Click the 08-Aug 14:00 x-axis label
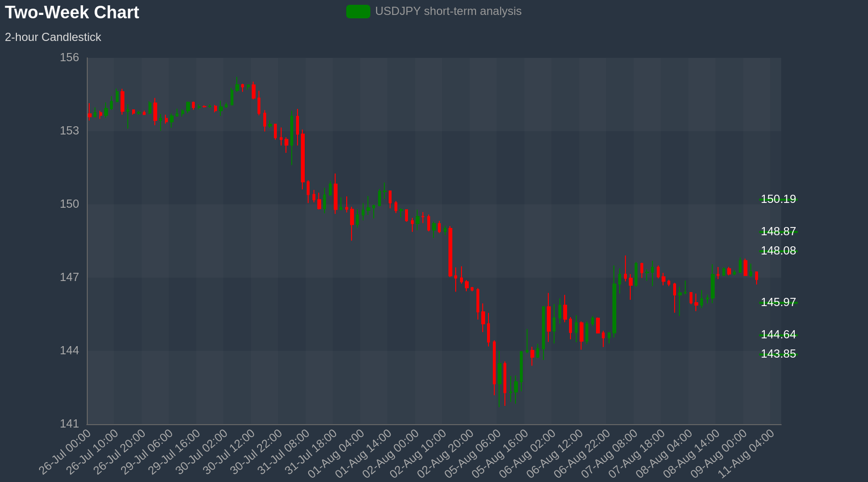This screenshot has width=868, height=482. (x=692, y=453)
